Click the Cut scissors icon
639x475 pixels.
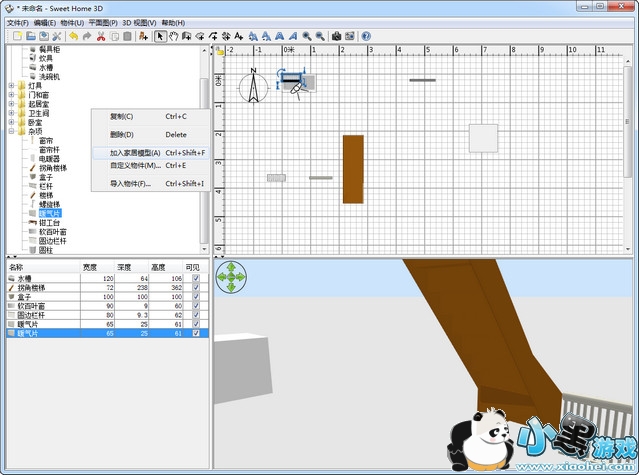coord(101,36)
